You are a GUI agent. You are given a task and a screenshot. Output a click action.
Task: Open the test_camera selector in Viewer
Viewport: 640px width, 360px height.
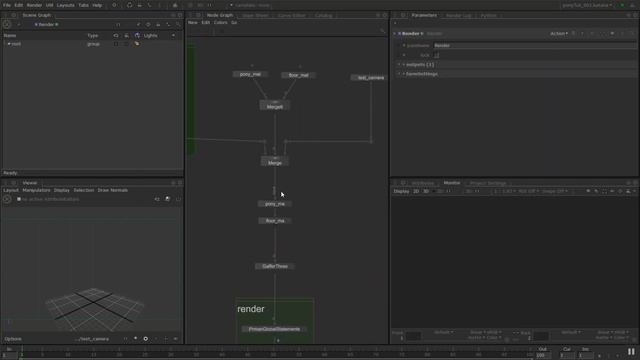(x=92, y=339)
